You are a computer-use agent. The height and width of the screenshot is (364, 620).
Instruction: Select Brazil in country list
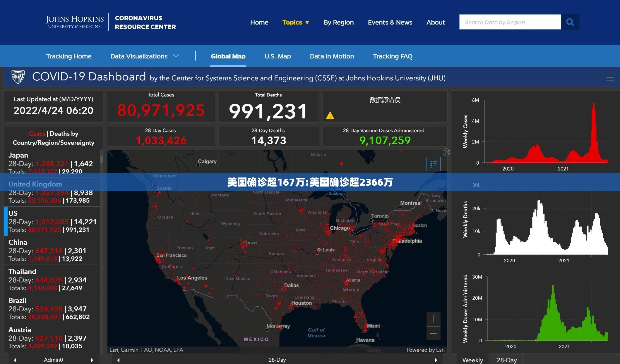(x=52, y=308)
